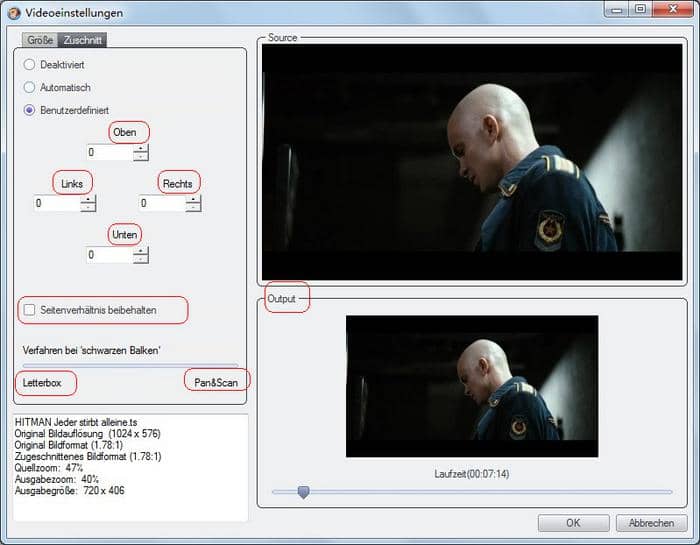This screenshot has height=545, width=700.
Task: Decrease the Unten crop value with down arrow
Action: [141, 259]
